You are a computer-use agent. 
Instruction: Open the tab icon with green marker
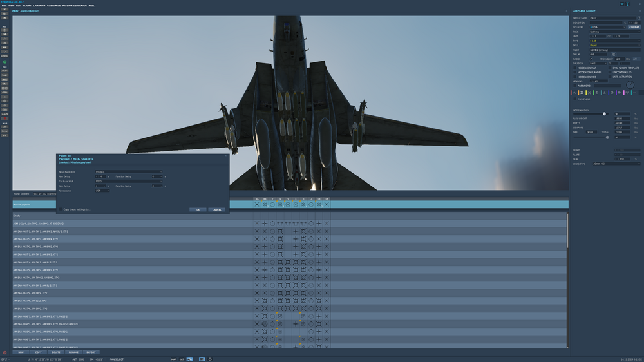597,93
